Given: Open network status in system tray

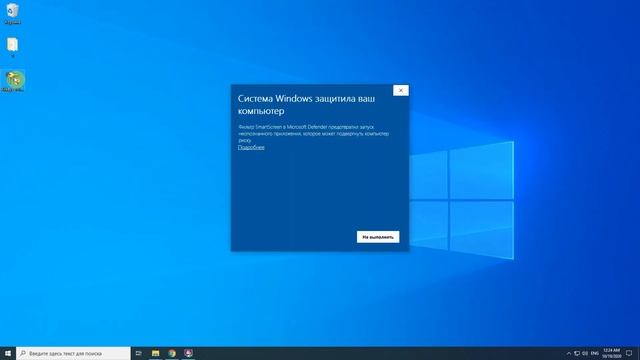Looking at the screenshot, I should tap(577, 353).
